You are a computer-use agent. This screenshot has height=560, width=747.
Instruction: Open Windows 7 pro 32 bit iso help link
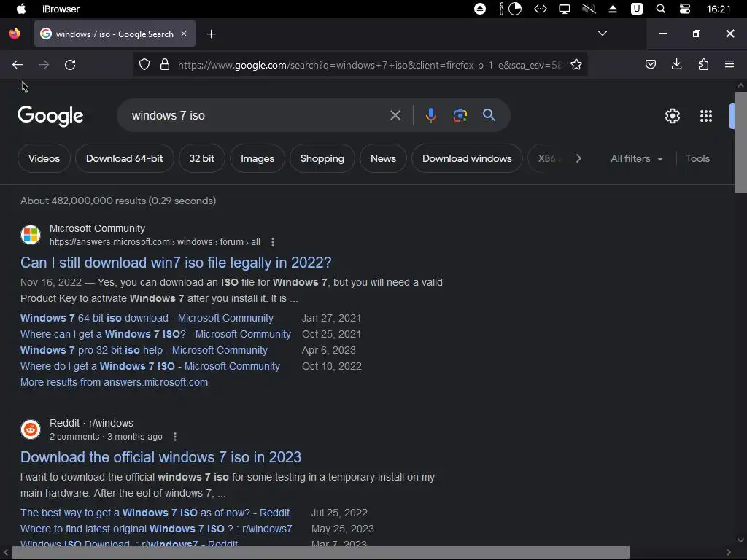coord(144,350)
